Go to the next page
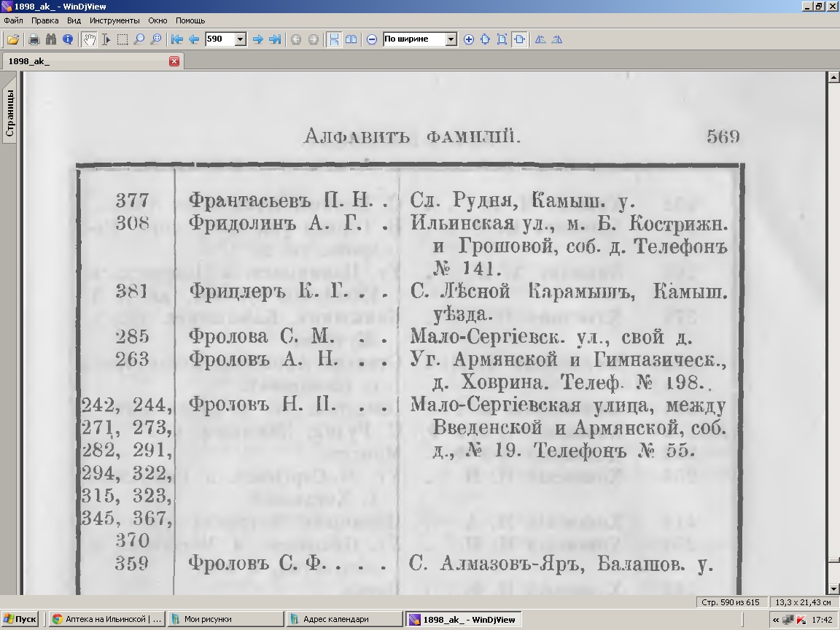 257,39
